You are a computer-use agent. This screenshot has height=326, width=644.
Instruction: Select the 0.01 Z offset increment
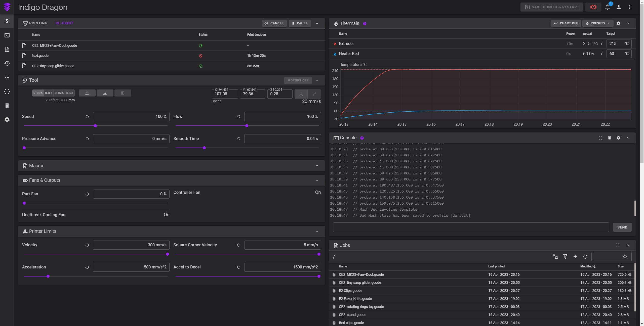click(x=49, y=93)
